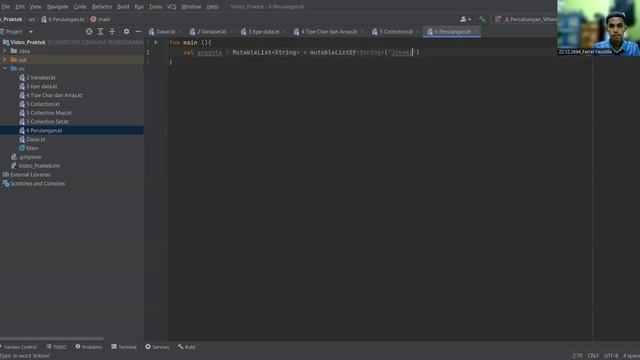Screen dimensions: 640x360
Task: Expand the out folder
Action: click(5, 60)
